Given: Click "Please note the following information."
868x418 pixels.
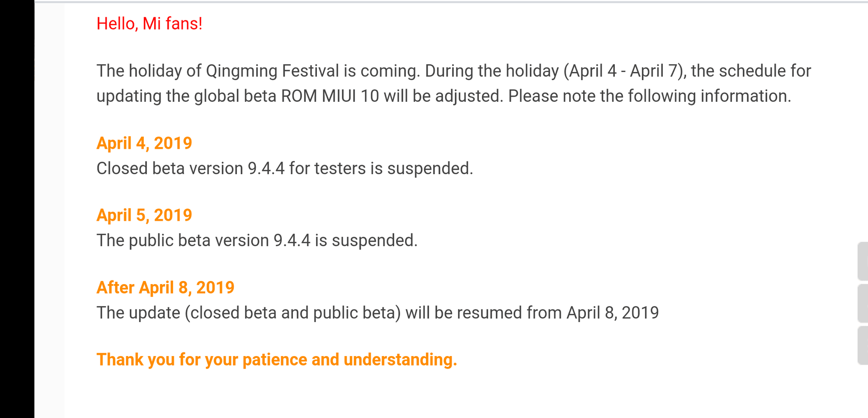Looking at the screenshot, I should 650,96.
